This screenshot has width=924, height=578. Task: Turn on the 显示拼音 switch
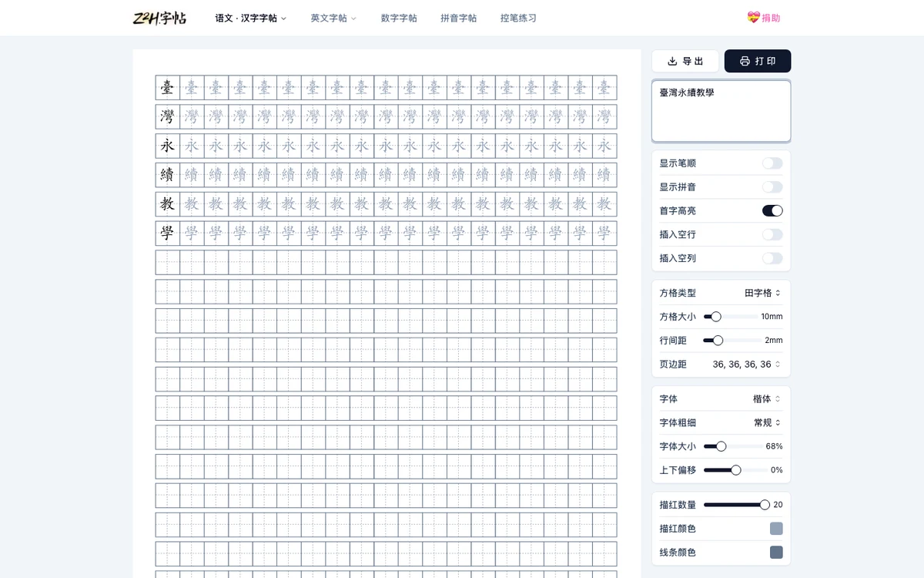[772, 187]
